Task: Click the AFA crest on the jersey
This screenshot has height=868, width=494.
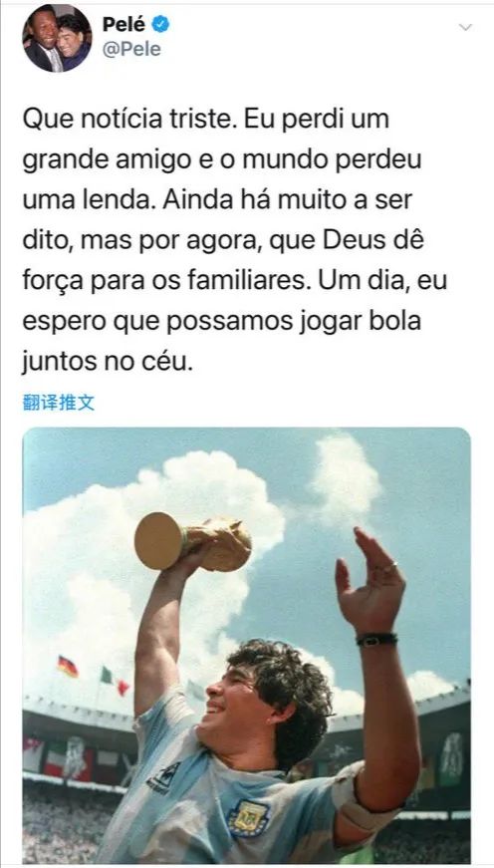Action: click(247, 818)
